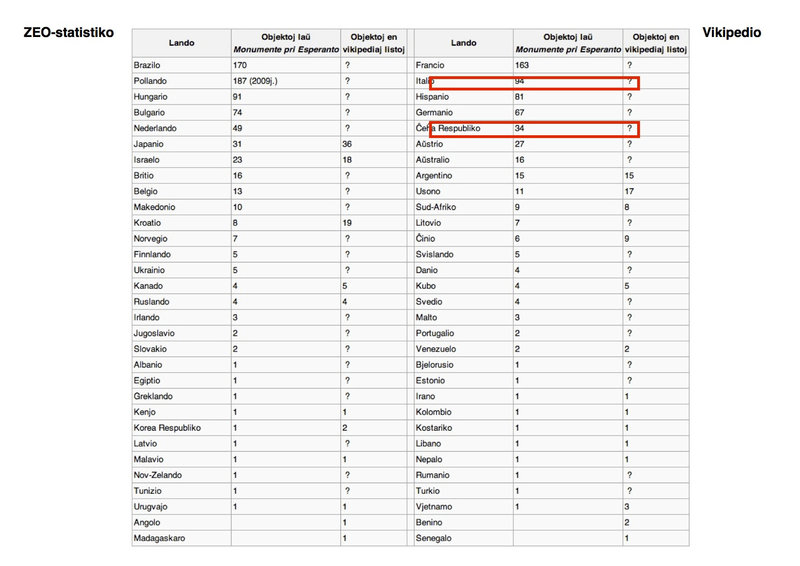
Task: Click the Nov-Zelando country cell
Action: point(182,475)
